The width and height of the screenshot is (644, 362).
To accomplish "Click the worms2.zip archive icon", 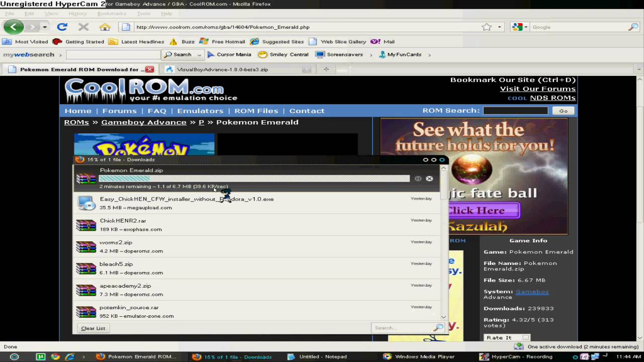I will coord(86,246).
